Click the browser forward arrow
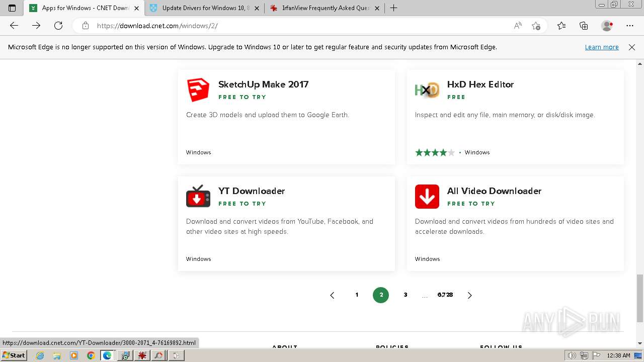The image size is (644, 362). point(36,26)
